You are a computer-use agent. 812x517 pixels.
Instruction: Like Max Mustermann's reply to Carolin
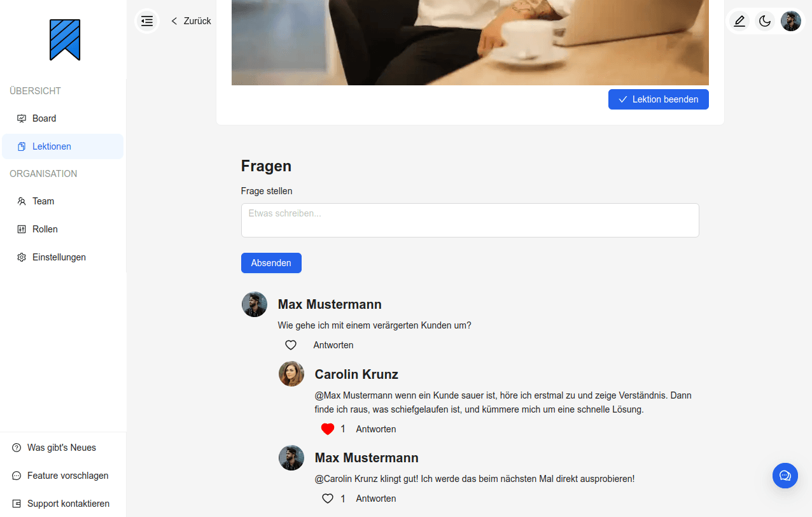coord(328,499)
